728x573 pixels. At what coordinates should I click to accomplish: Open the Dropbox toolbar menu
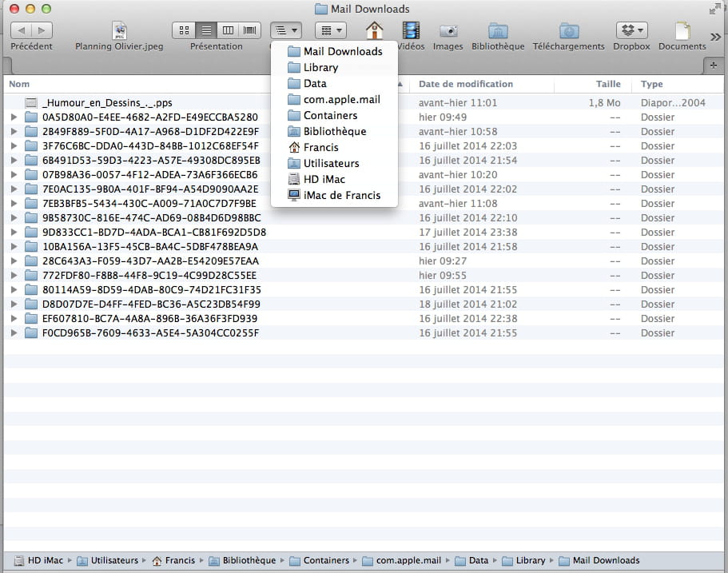631,30
